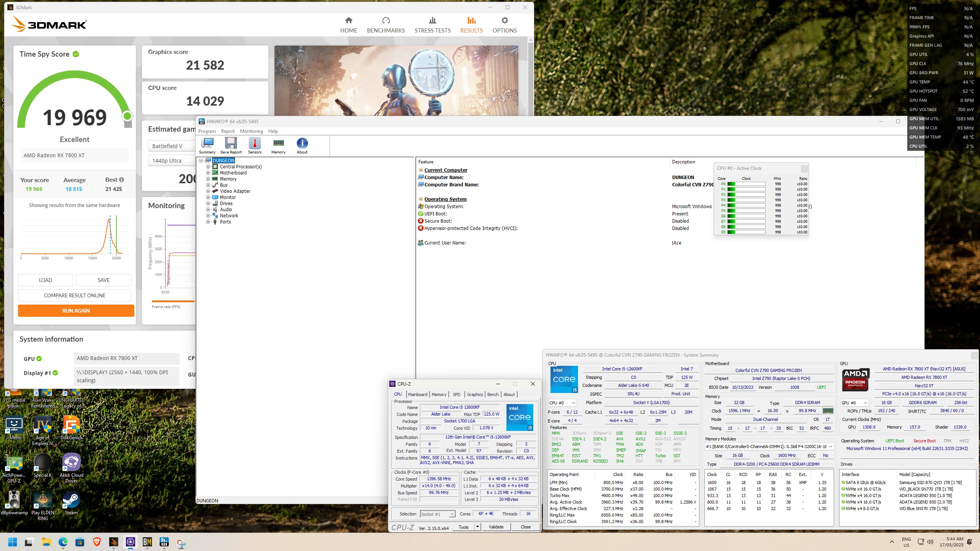
Task: Open GPU #0 selector in HWiNFO summary
Action: (x=854, y=403)
